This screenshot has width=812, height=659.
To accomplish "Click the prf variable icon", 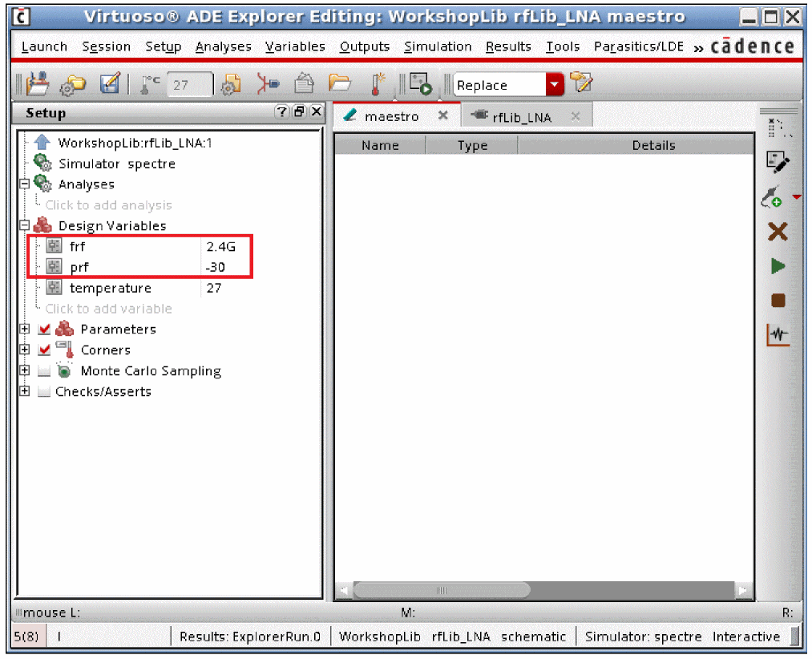I will pos(54,266).
